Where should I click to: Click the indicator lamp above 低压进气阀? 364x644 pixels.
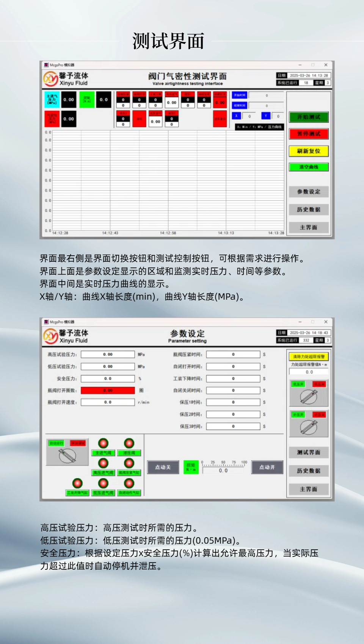click(x=103, y=483)
